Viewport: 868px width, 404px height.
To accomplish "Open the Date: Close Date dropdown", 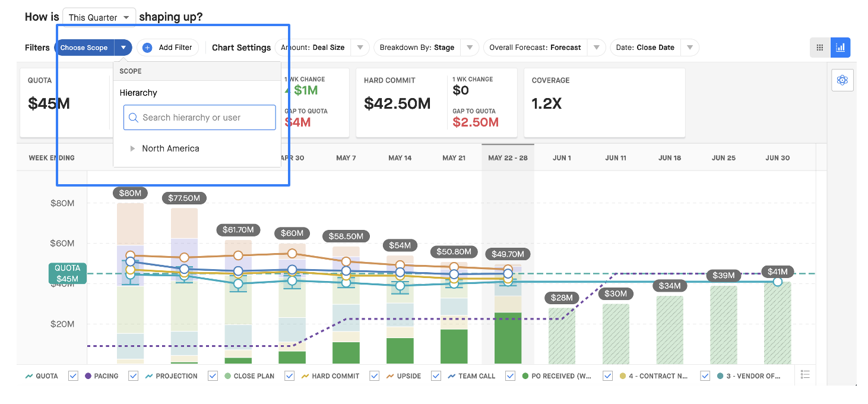I will [654, 48].
